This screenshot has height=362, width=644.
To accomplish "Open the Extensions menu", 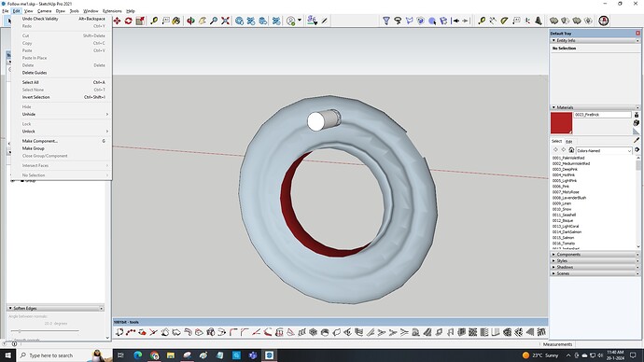I will coord(112,11).
